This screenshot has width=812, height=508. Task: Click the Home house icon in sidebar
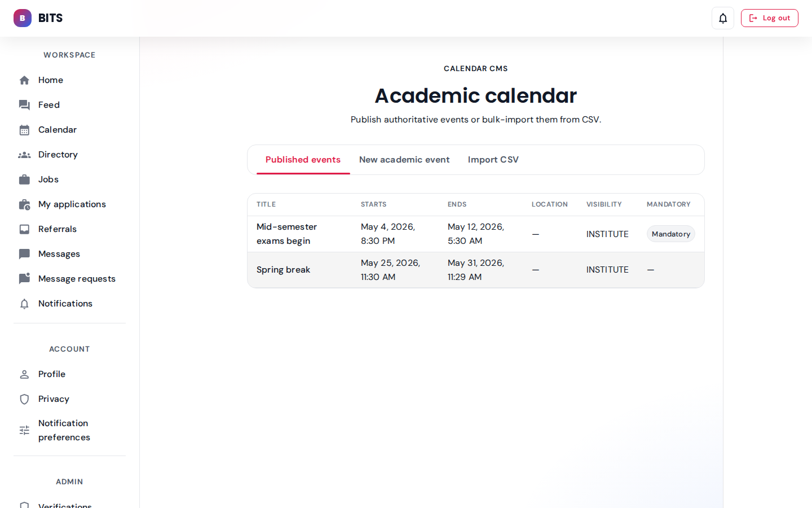[24, 80]
